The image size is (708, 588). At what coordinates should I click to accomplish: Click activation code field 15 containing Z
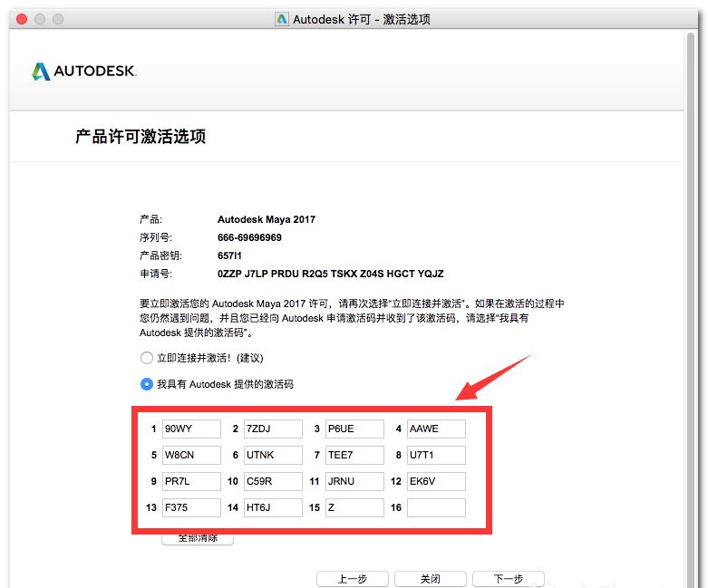click(x=354, y=507)
